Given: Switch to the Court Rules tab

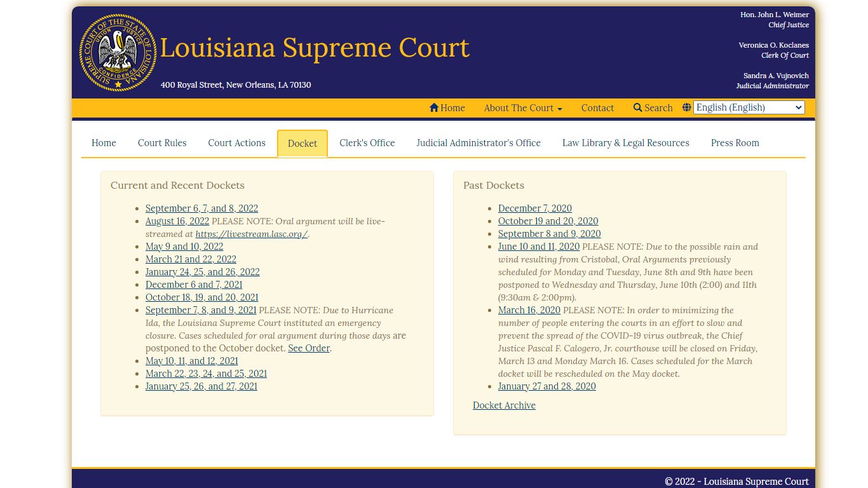Looking at the screenshot, I should tap(162, 143).
